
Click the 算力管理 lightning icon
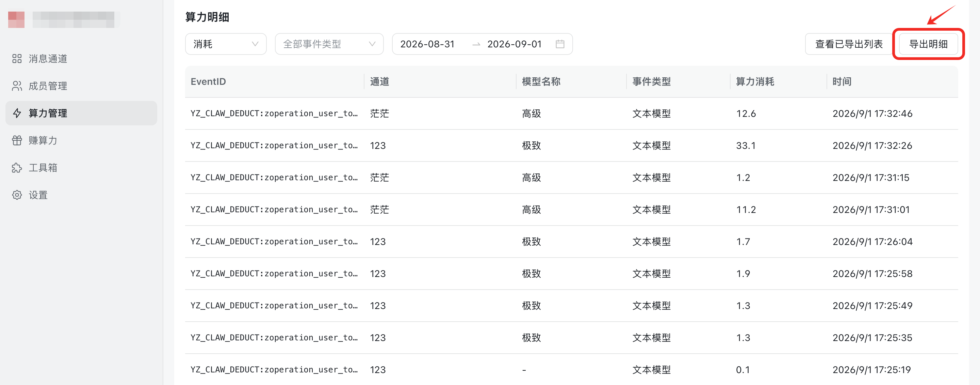pyautogui.click(x=17, y=113)
